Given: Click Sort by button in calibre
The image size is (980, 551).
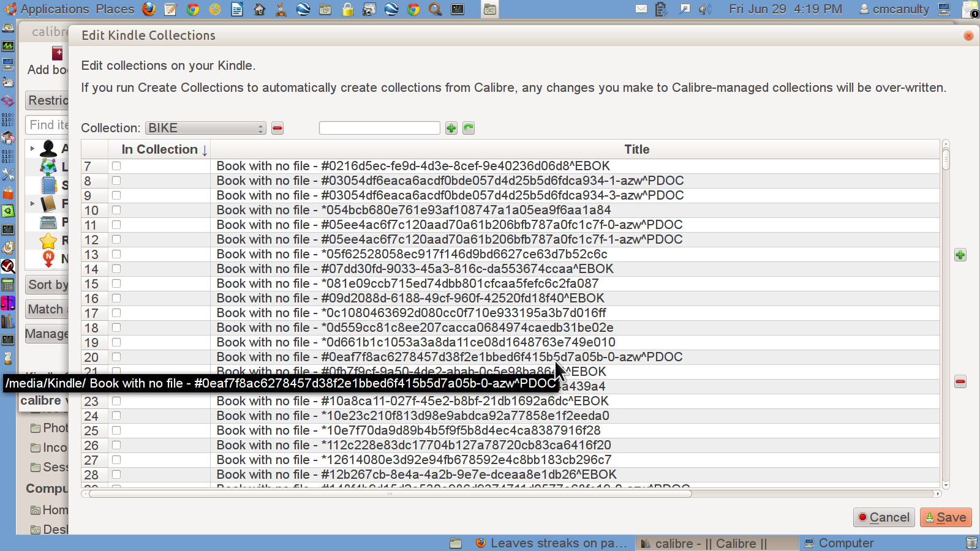Looking at the screenshot, I should [47, 285].
